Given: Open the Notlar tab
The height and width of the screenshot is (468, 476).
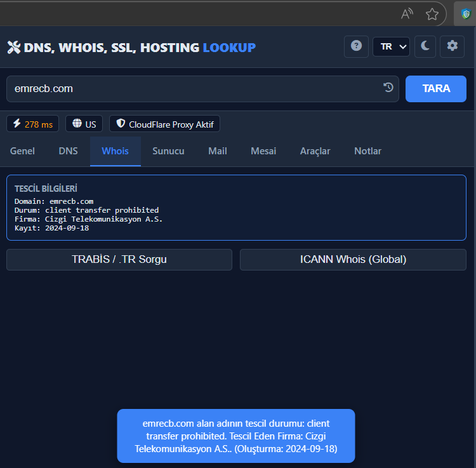Looking at the screenshot, I should pyautogui.click(x=367, y=151).
